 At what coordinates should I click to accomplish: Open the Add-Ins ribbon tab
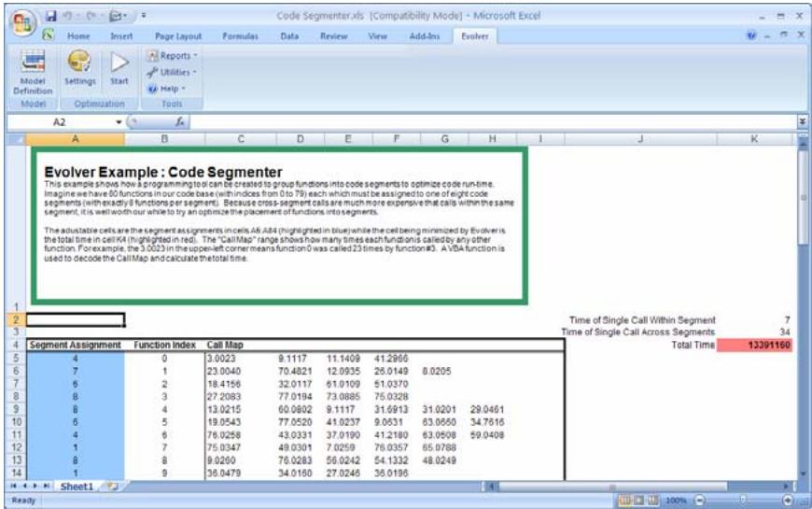(424, 36)
